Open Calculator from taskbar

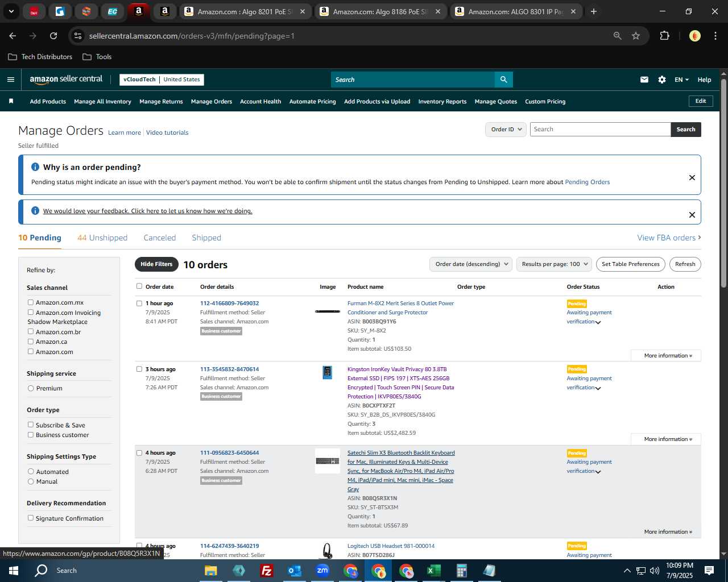[461, 571]
